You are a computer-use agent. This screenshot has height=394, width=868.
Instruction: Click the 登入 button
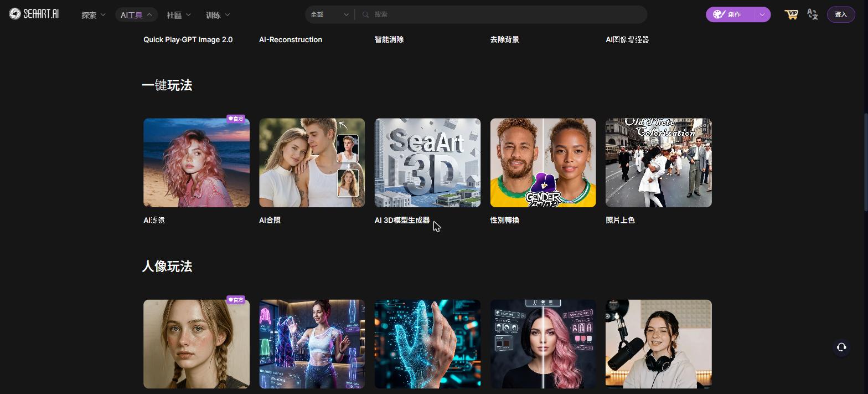[x=841, y=14]
